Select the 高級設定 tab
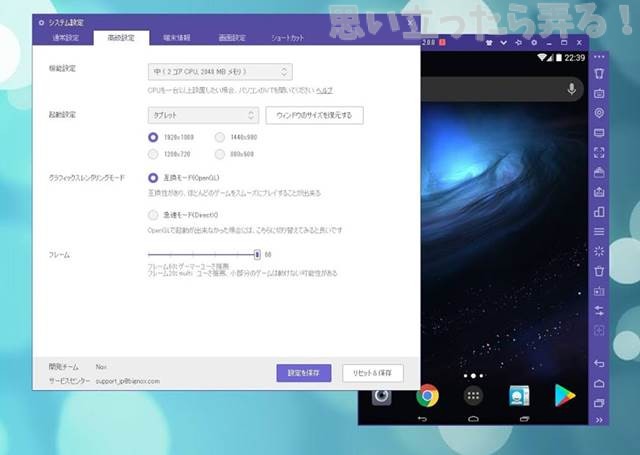The height and width of the screenshot is (455, 640). click(x=121, y=38)
